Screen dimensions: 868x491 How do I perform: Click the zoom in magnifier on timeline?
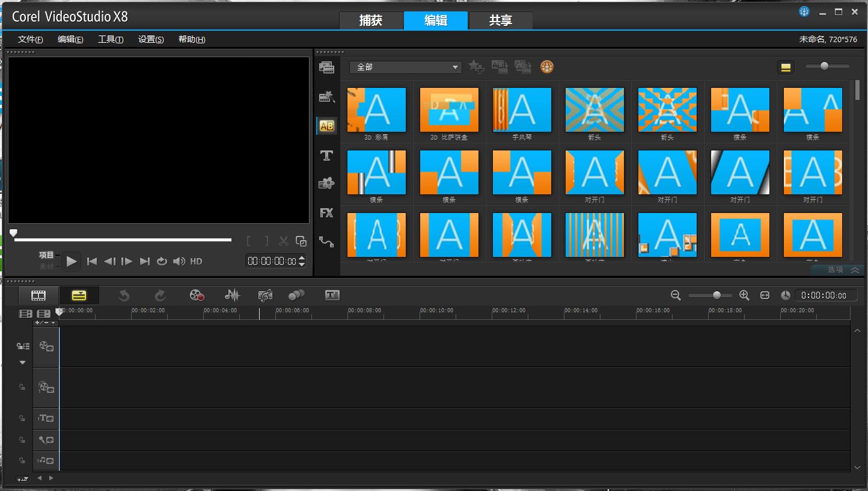point(744,295)
